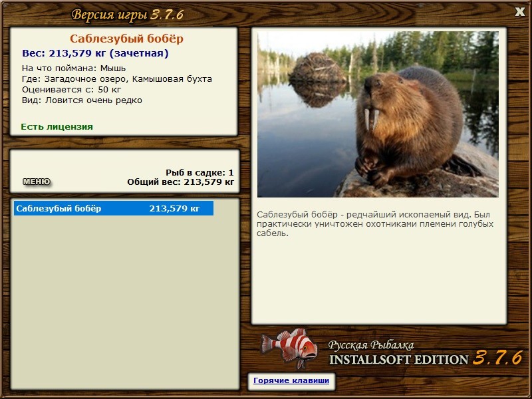This screenshot has width=532, height=399.
Task: Click the Вес: 213,579 кг (зачетная) line
Action: point(95,53)
